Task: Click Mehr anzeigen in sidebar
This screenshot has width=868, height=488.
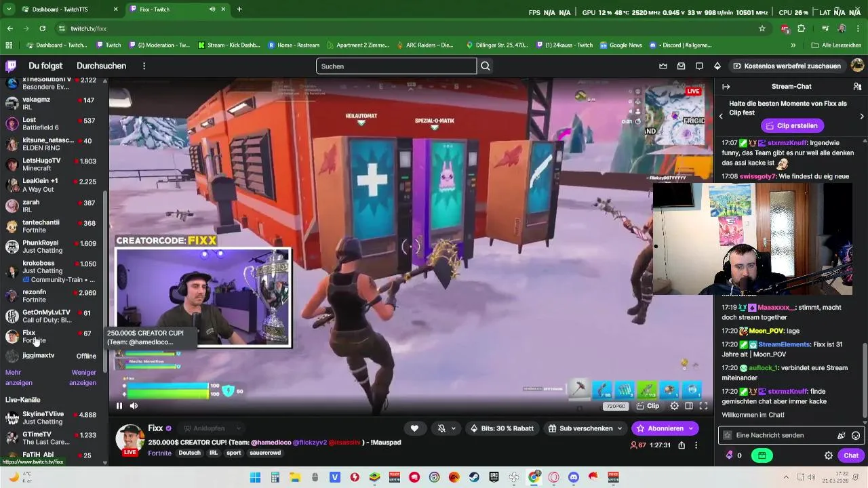Action: tap(18, 378)
